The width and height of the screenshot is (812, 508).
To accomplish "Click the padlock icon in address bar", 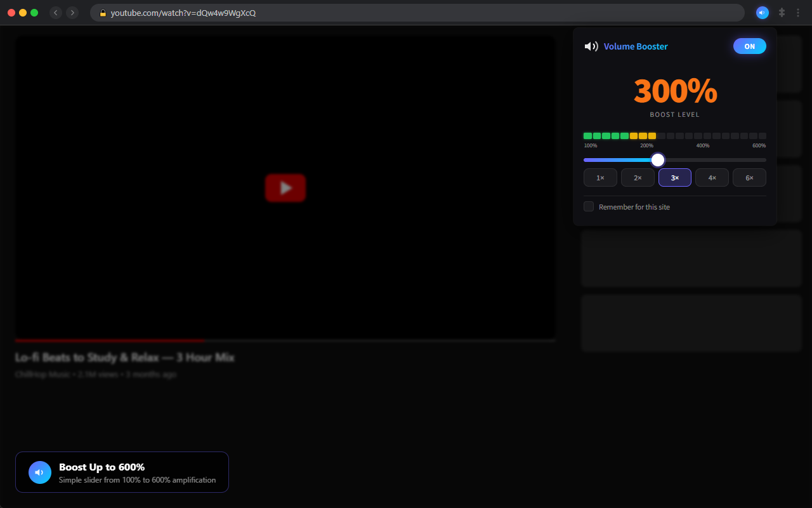I will coord(103,13).
